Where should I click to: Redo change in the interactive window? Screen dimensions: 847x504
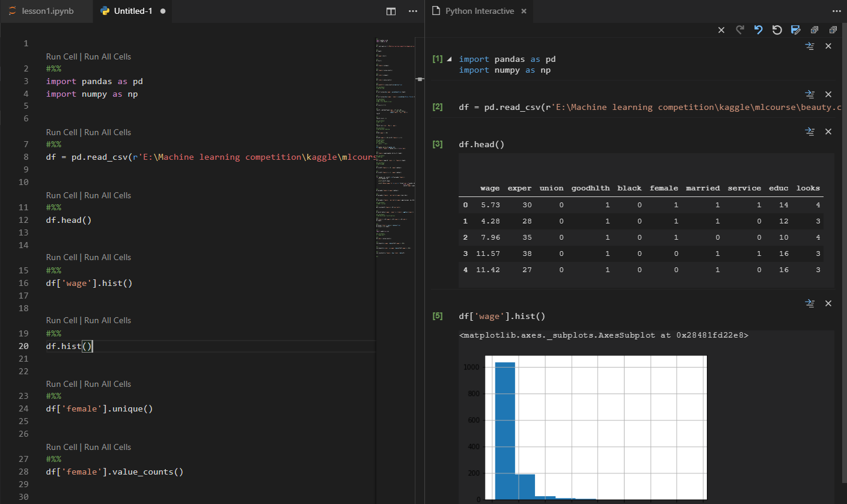coord(739,29)
